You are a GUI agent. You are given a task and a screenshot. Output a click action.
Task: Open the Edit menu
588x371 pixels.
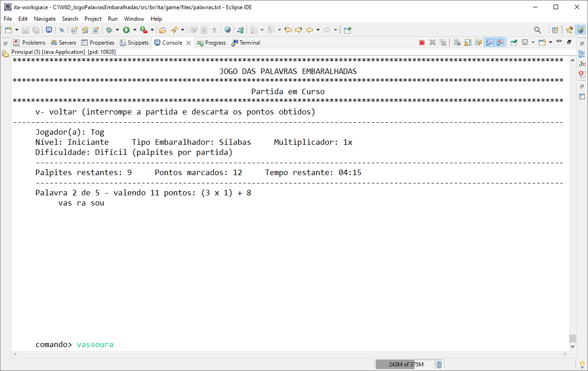(23, 19)
